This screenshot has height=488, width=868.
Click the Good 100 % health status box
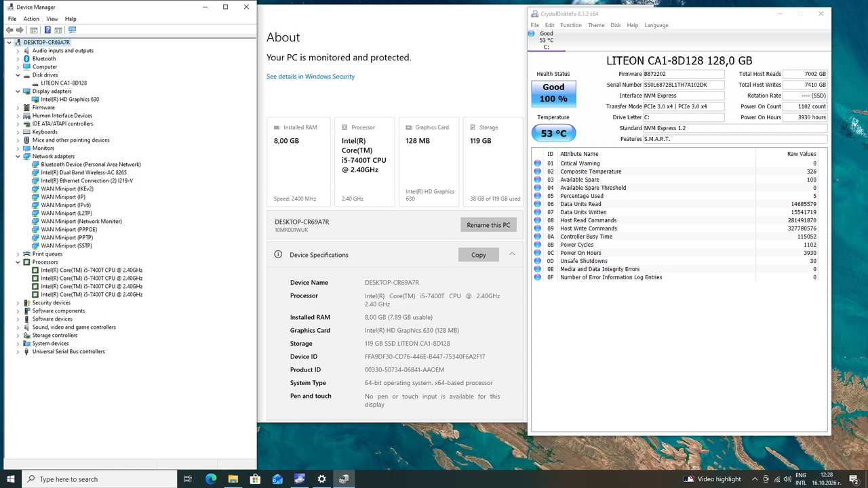click(x=553, y=94)
